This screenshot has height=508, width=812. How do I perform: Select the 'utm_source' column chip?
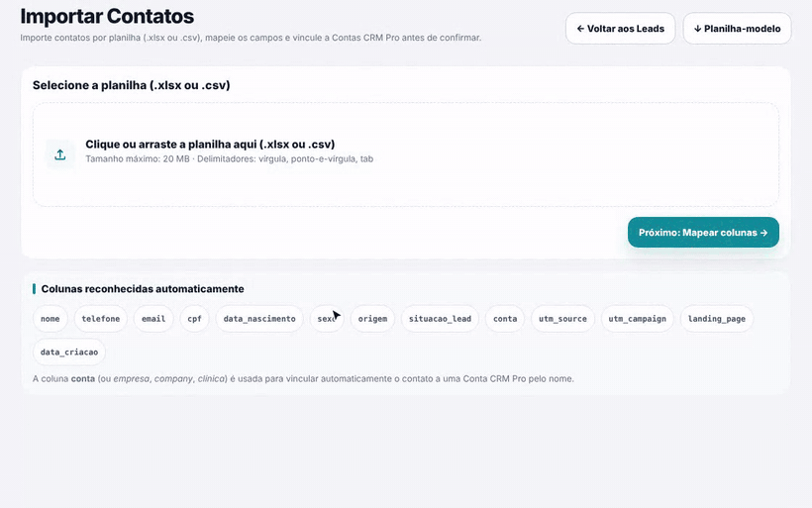coord(562,319)
